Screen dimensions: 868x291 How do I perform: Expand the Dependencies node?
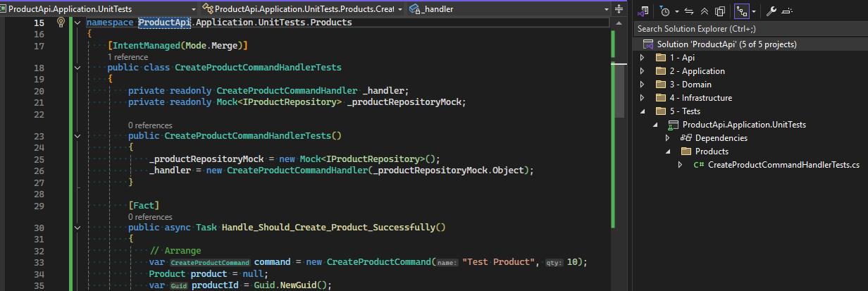(667, 138)
